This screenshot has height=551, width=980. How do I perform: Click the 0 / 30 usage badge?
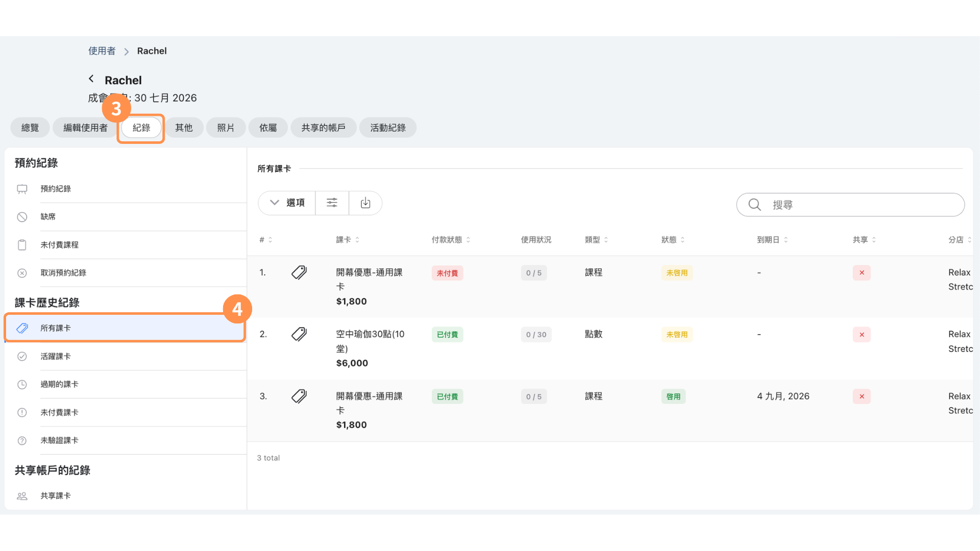536,335
